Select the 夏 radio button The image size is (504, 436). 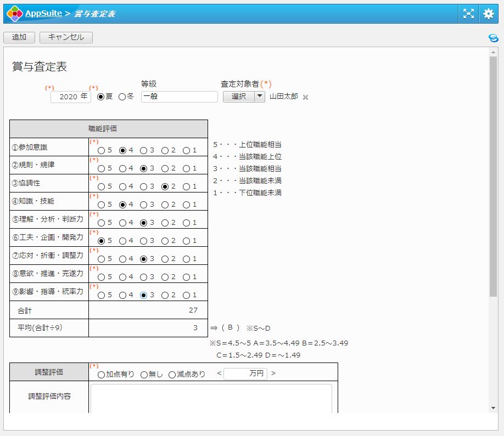pos(100,97)
